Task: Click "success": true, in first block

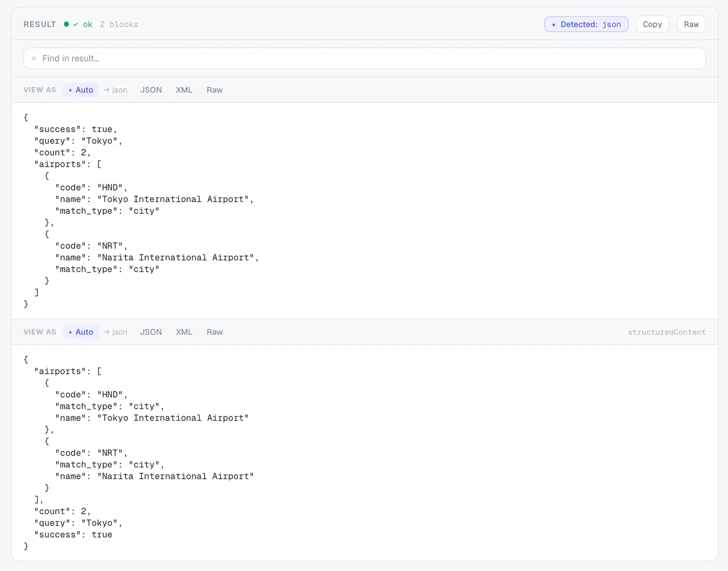Action: [x=76, y=129]
